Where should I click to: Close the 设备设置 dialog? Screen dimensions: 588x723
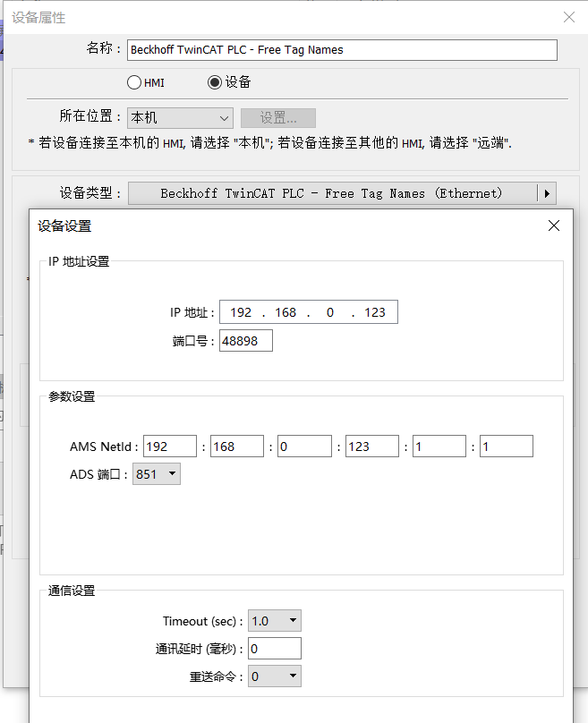pos(554,226)
